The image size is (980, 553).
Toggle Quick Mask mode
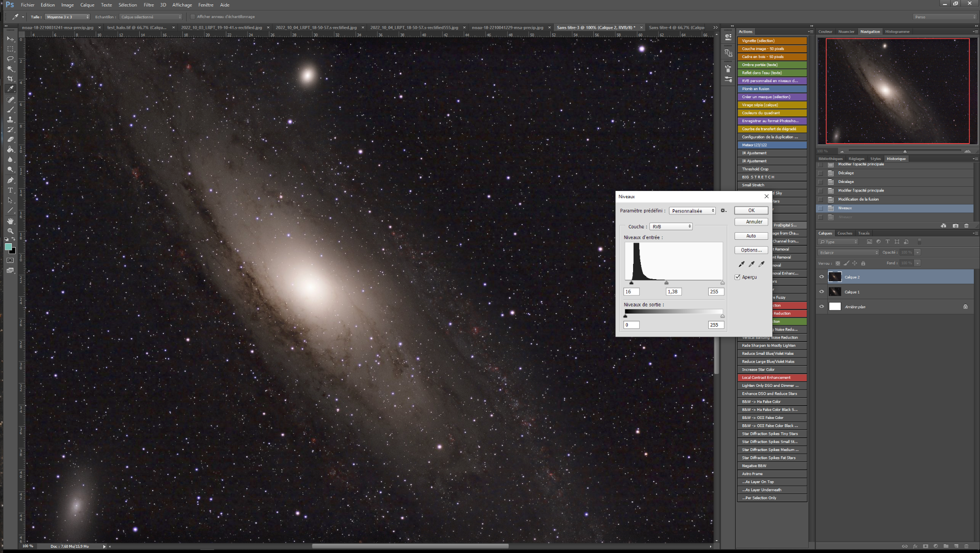click(x=10, y=260)
